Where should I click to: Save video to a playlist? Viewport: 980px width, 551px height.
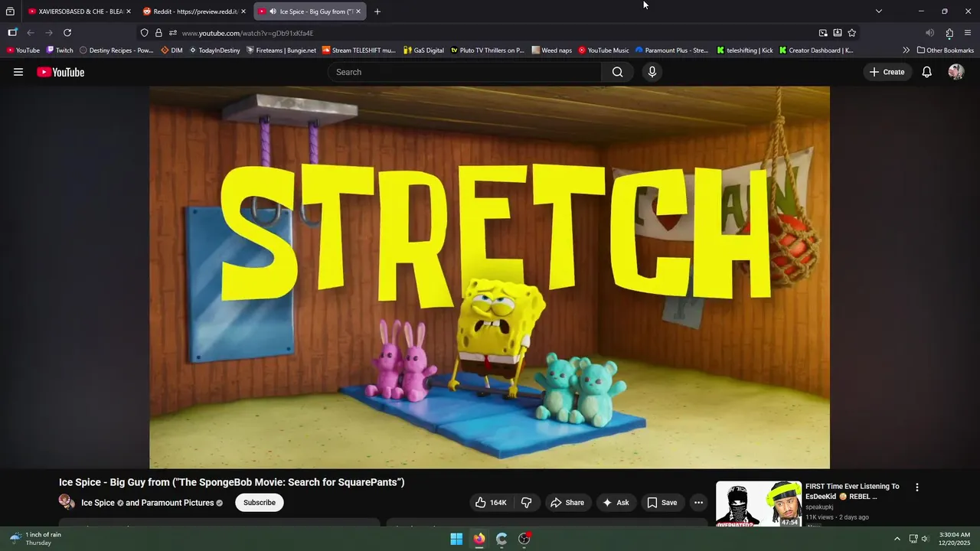click(x=662, y=503)
